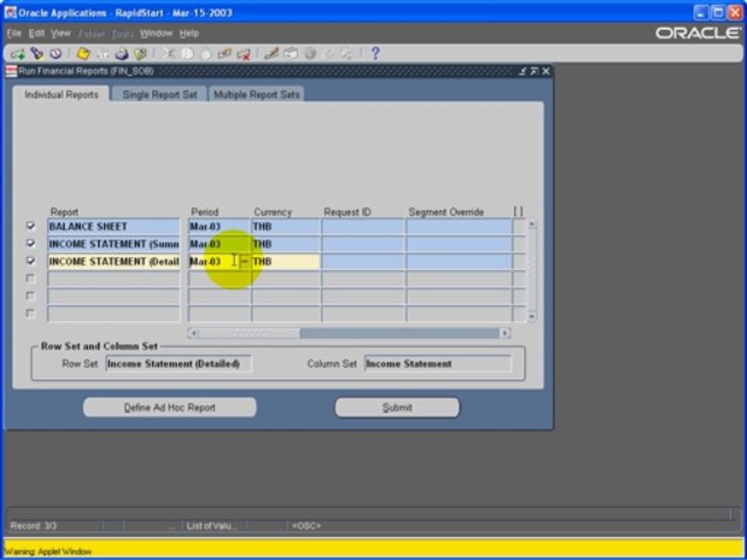Screen dimensions: 747x560
Task: Click Request ID field of BALANCE SHEET row
Action: coord(363,226)
